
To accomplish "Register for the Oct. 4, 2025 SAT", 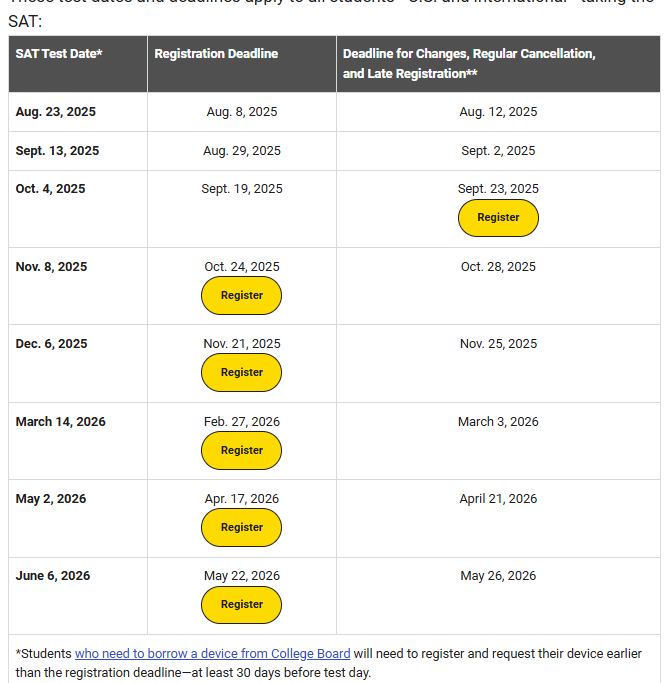I will [498, 218].
